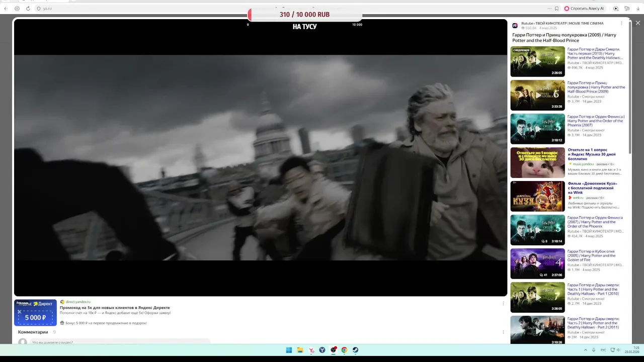Open Deathly Hallows Part 1 thumbnail, 2,7M views
The width and height of the screenshot is (644, 362).
pyautogui.click(x=537, y=297)
